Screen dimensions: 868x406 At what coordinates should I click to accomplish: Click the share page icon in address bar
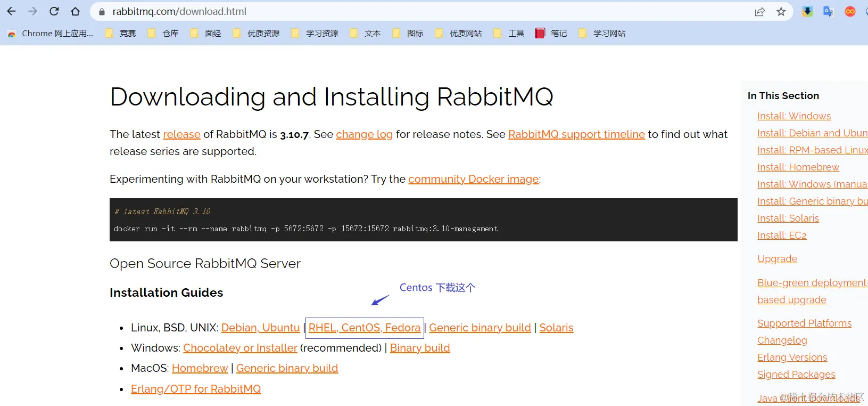click(x=760, y=12)
